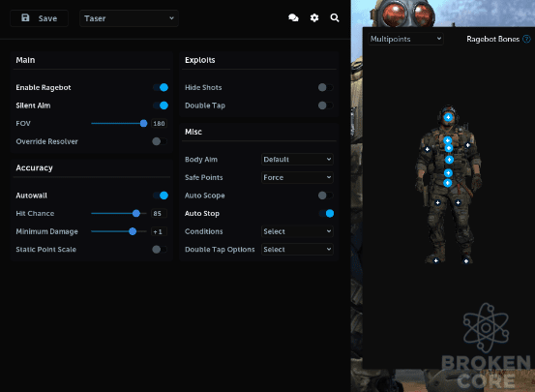Viewport: 535px width, 392px height.
Task: Click the Save button
Action: [x=39, y=18]
